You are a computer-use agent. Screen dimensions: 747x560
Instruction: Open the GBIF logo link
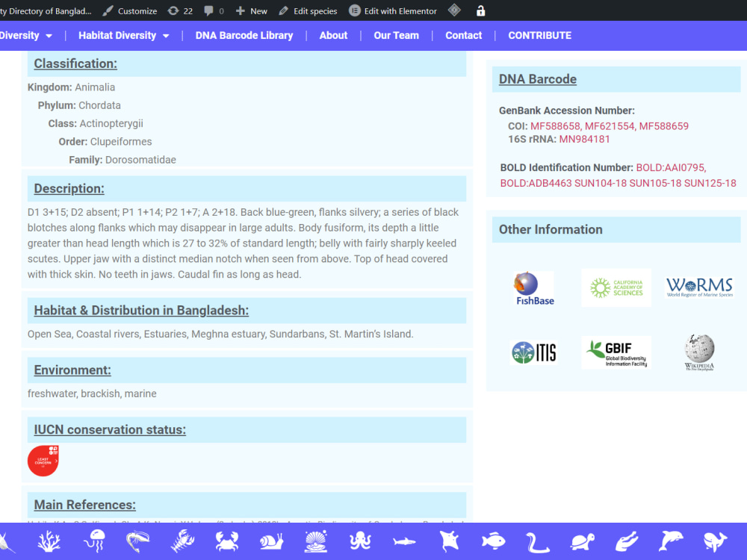[x=616, y=352]
